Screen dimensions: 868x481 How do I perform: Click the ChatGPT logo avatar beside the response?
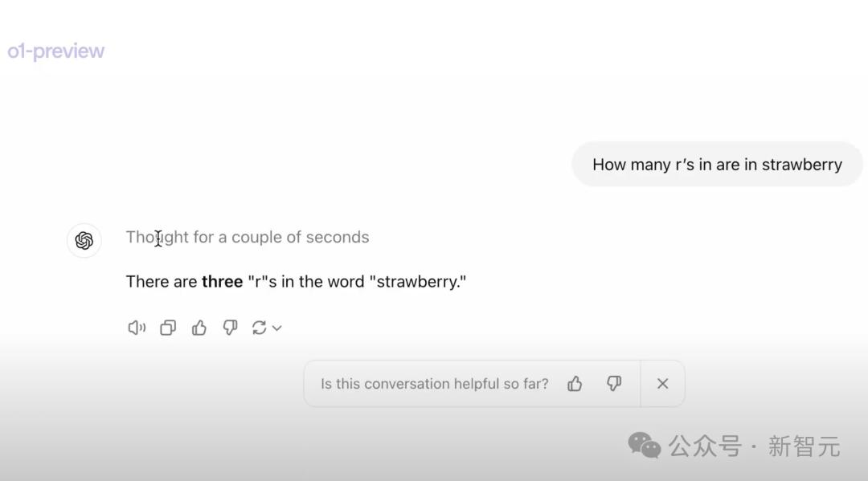(x=84, y=241)
